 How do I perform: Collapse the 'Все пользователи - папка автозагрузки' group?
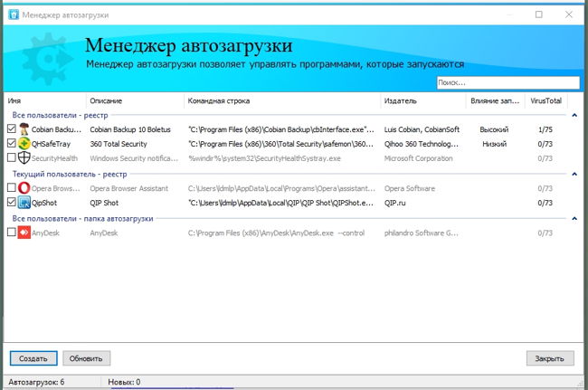(574, 218)
